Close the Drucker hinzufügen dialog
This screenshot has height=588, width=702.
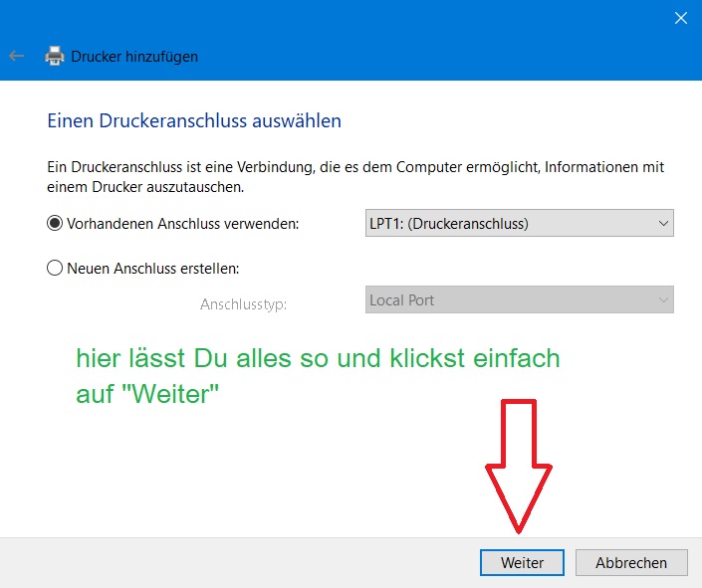(x=680, y=18)
